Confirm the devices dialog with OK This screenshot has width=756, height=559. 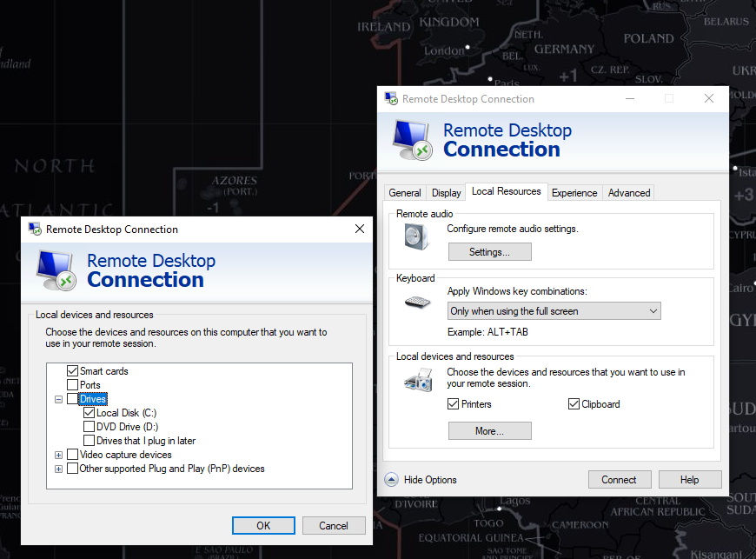coord(263,526)
